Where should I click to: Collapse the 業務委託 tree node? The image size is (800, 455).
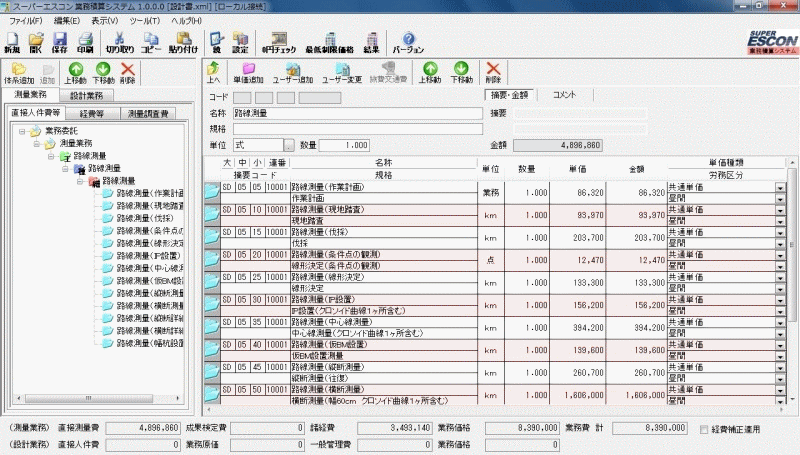[22, 131]
